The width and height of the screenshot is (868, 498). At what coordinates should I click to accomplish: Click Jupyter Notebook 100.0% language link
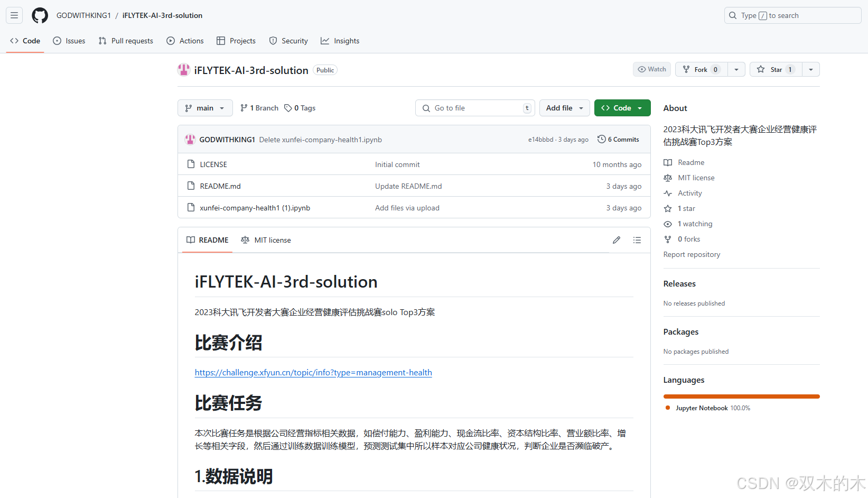tap(713, 408)
